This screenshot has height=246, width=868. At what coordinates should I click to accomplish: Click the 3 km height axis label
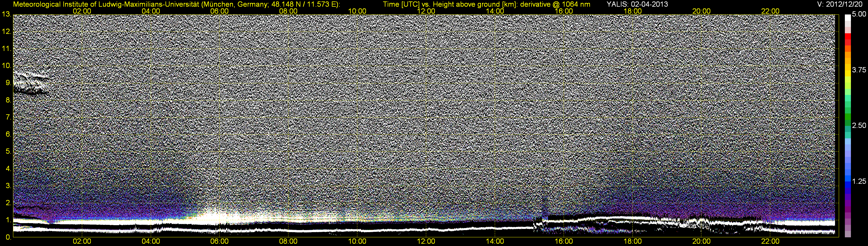tap(8, 186)
